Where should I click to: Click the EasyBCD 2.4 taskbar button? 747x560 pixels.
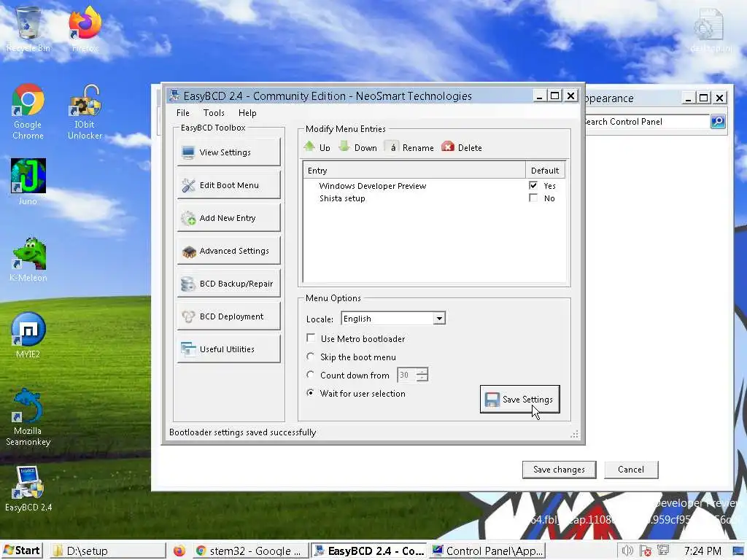point(370,551)
